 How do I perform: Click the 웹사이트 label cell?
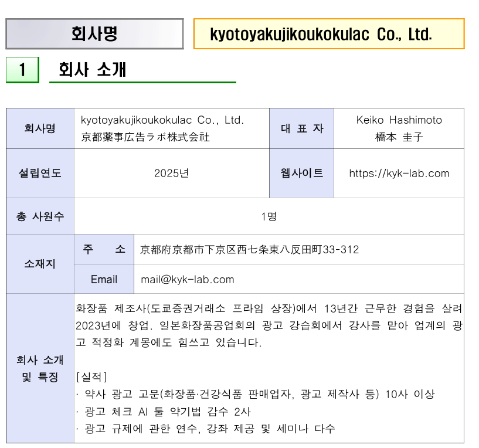click(301, 174)
